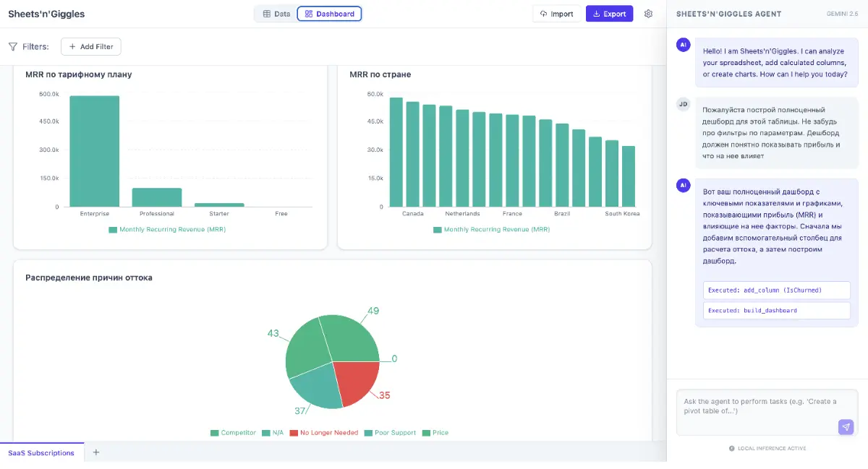This screenshot has height=469, width=868.
Task: Add new sheet with plus icon
Action: click(x=96, y=452)
